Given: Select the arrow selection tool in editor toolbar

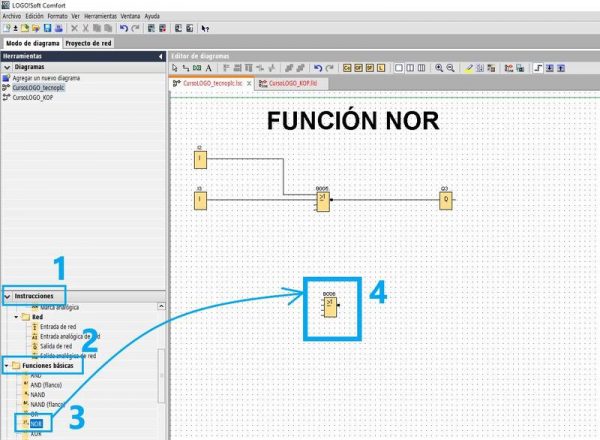Looking at the screenshot, I should point(176,67).
